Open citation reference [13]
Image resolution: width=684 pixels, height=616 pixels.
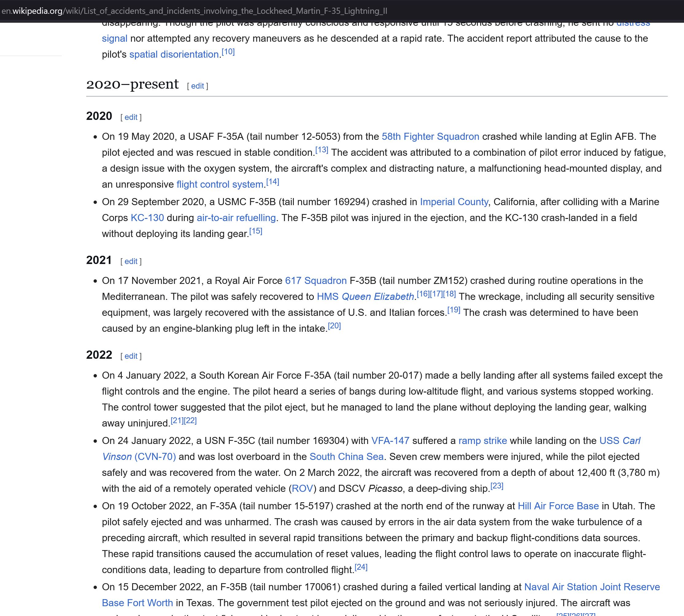[x=322, y=150]
